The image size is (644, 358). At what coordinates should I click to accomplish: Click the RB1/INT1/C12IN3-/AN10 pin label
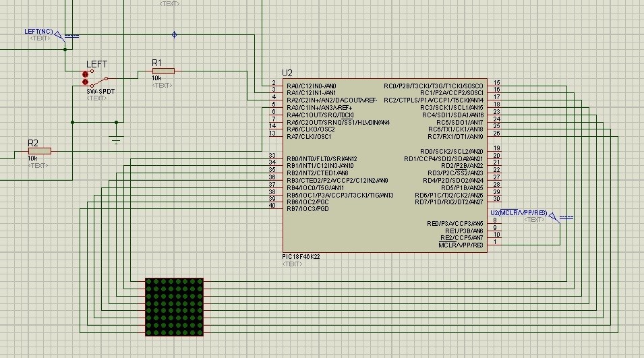320,165
